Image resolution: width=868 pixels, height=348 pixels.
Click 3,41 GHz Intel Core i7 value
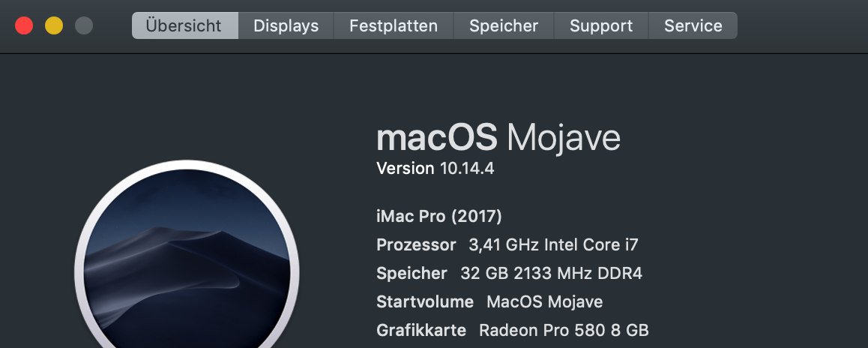(553, 245)
